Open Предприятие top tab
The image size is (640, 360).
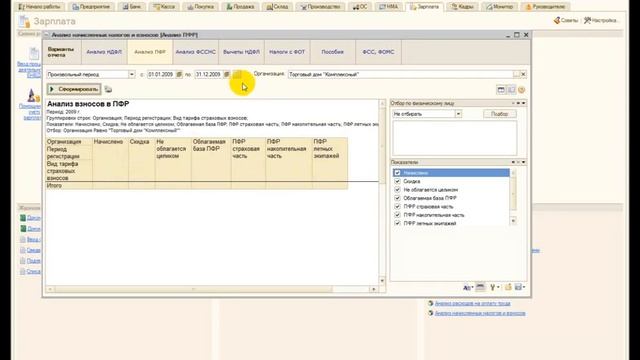(91, 7)
